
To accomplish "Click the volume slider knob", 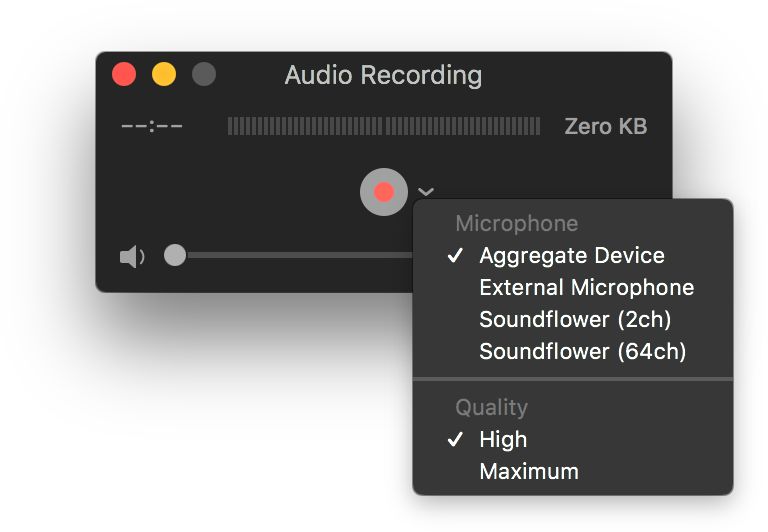I will point(175,255).
